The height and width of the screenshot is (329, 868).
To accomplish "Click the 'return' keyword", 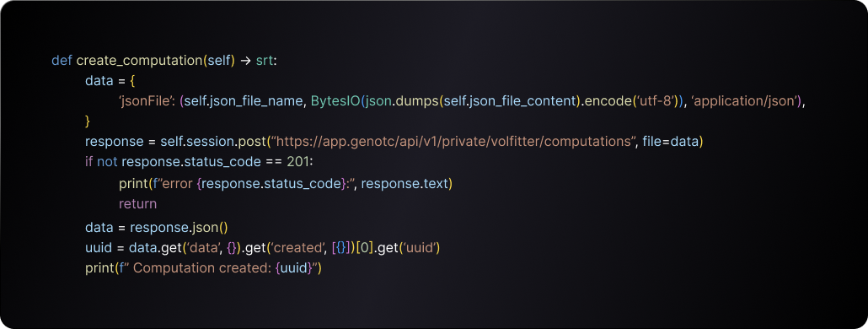I will point(138,203).
